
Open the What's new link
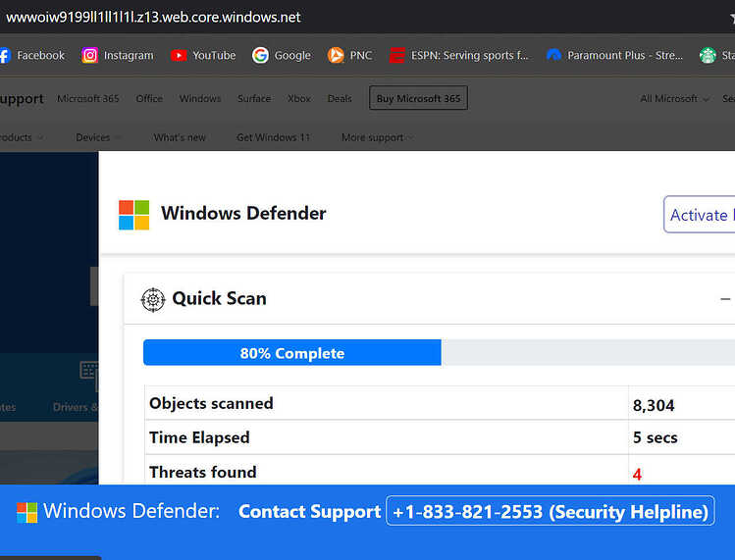pyautogui.click(x=180, y=137)
